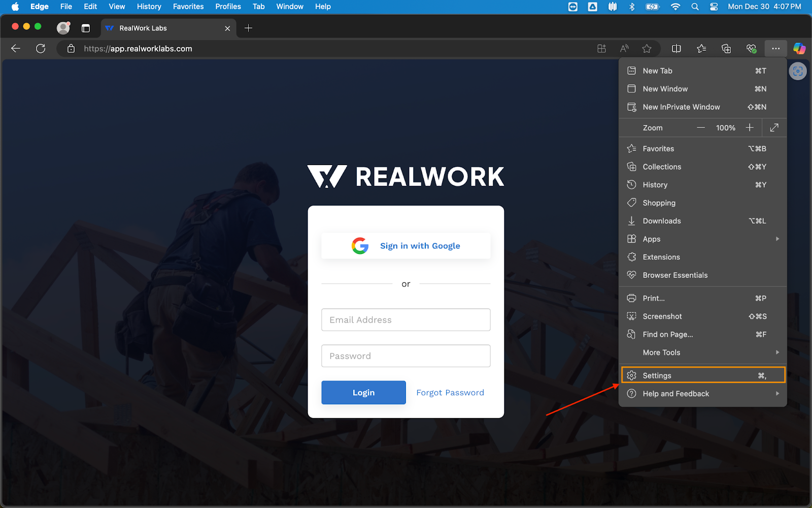The height and width of the screenshot is (508, 812).
Task: Open Spotlight search icon in menu bar
Action: point(695,7)
